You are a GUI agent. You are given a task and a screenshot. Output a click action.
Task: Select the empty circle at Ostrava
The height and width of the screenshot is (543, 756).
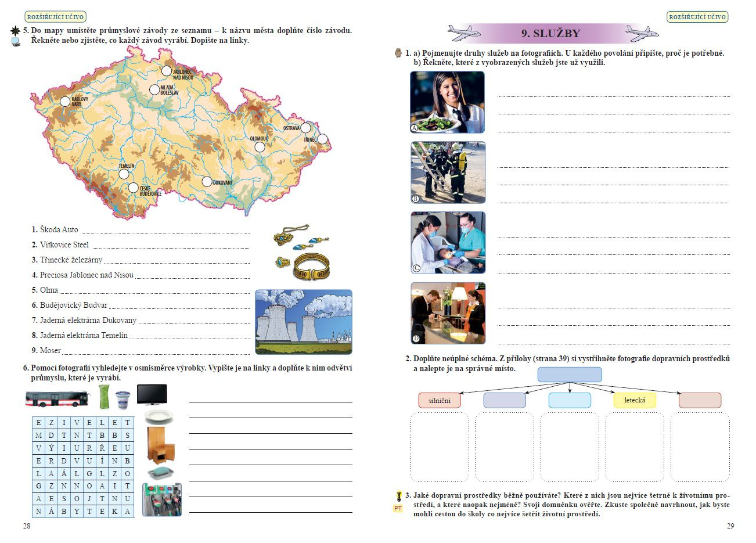coord(305,128)
